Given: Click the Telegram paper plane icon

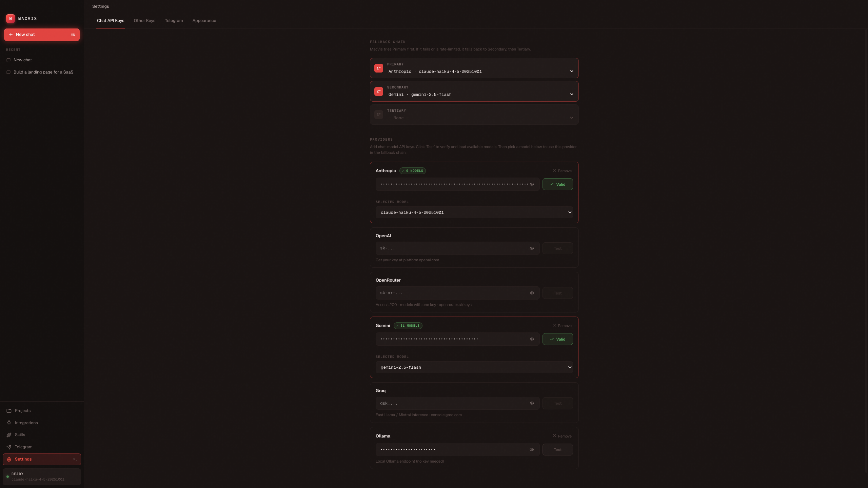Looking at the screenshot, I should pos(9,447).
